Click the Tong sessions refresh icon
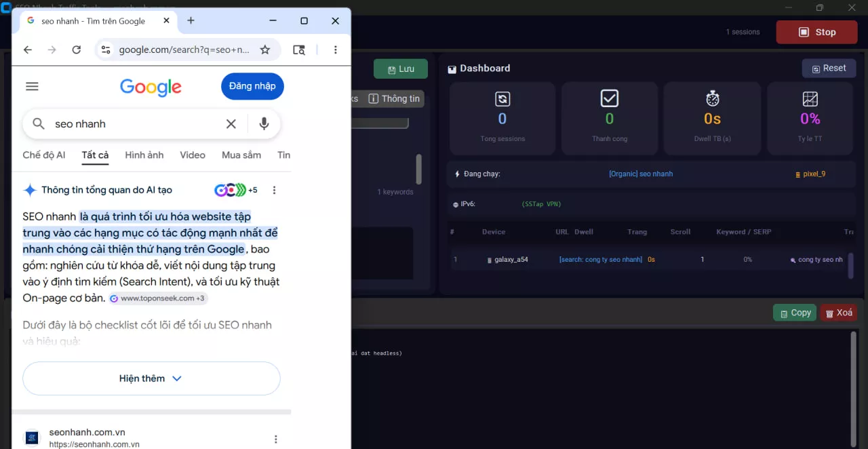Screen dimensions: 868x449 pyautogui.click(x=502, y=99)
